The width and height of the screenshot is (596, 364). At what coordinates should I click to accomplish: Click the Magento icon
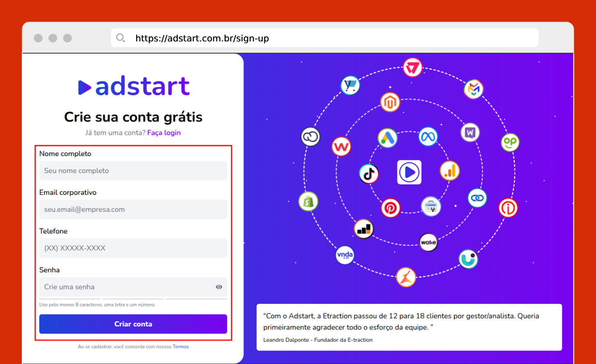coord(390,102)
